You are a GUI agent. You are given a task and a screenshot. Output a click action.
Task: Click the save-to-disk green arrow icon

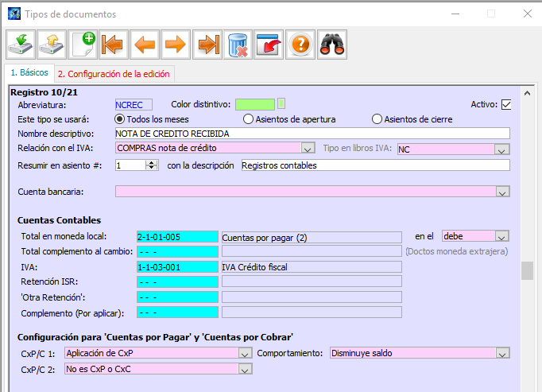[21, 44]
